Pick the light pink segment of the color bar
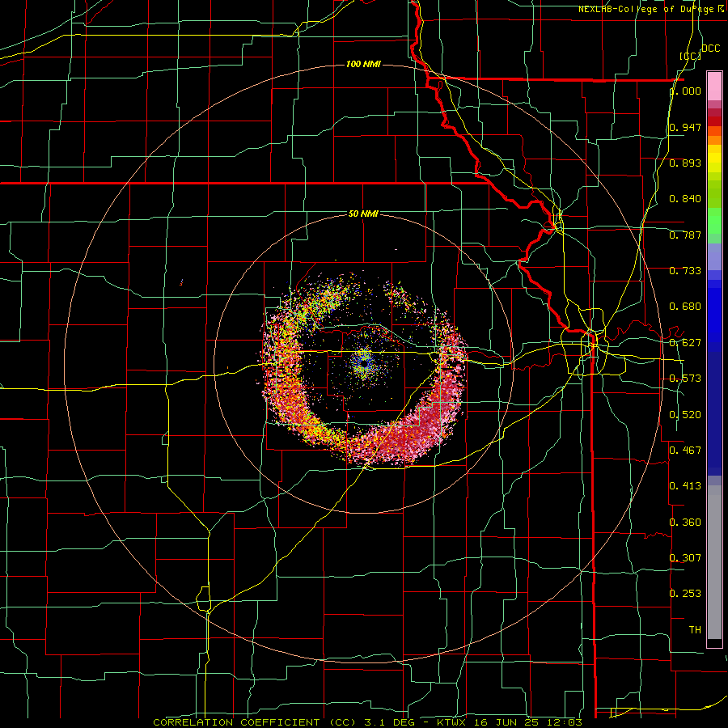728x728 pixels. (714, 86)
